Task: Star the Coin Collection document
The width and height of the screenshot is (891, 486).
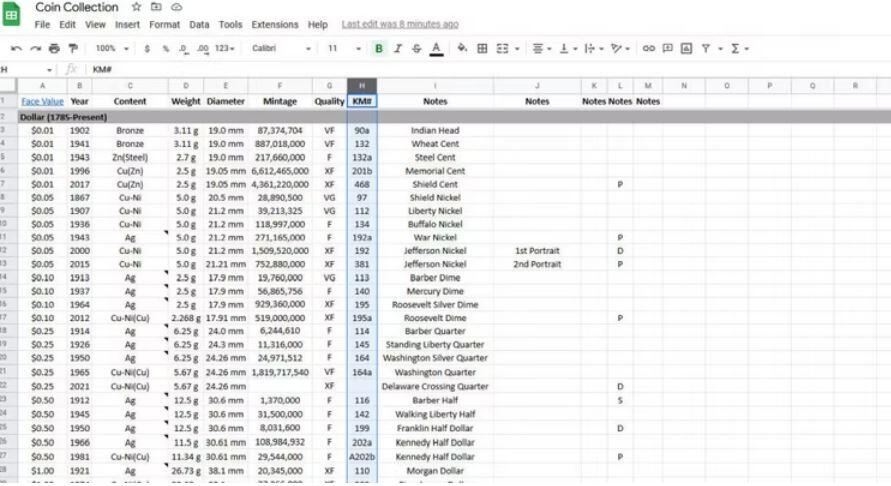Action: (136, 7)
